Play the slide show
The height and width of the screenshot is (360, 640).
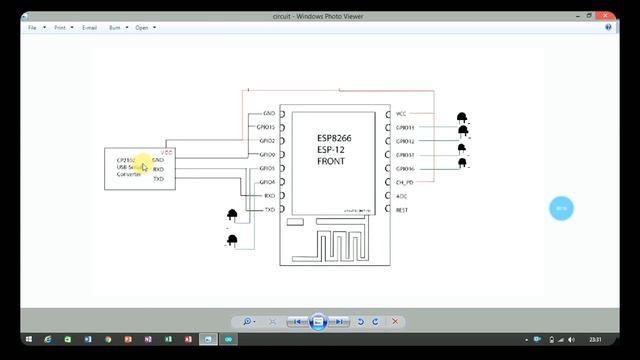[x=318, y=322]
